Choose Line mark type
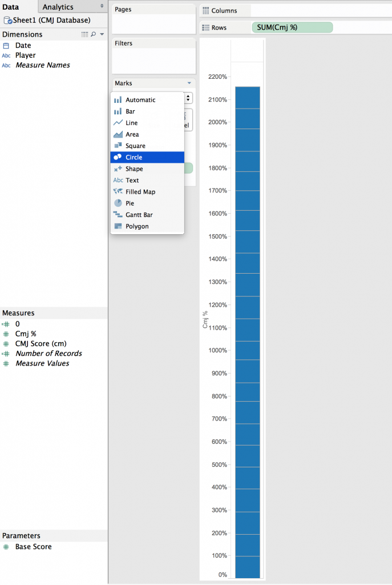Viewport: 392px width, 585px height. pos(147,123)
